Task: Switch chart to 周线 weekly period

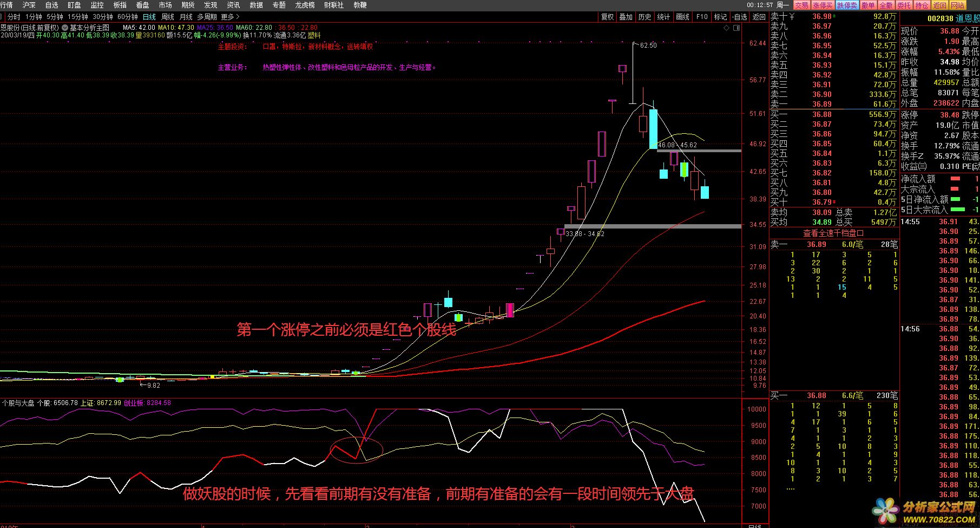Action: pyautogui.click(x=168, y=17)
